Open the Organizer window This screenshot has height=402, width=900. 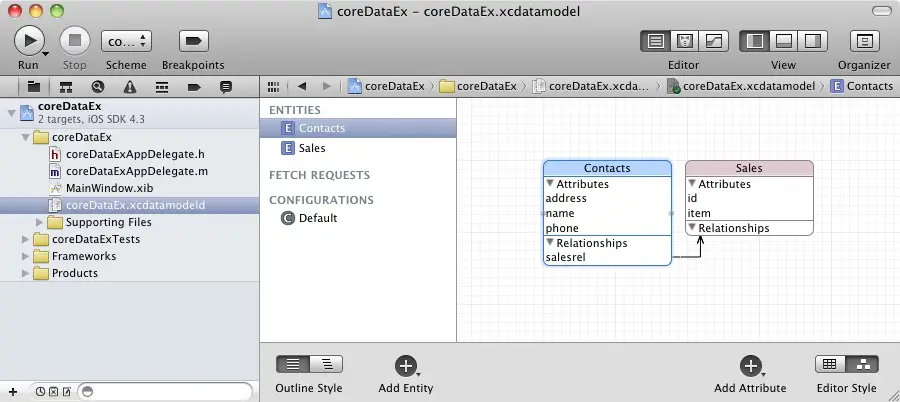tap(863, 41)
